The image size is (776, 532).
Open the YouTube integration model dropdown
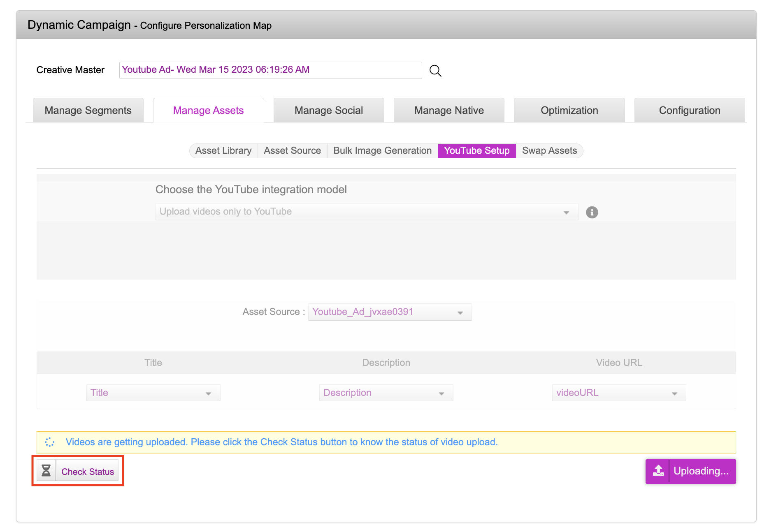click(366, 212)
